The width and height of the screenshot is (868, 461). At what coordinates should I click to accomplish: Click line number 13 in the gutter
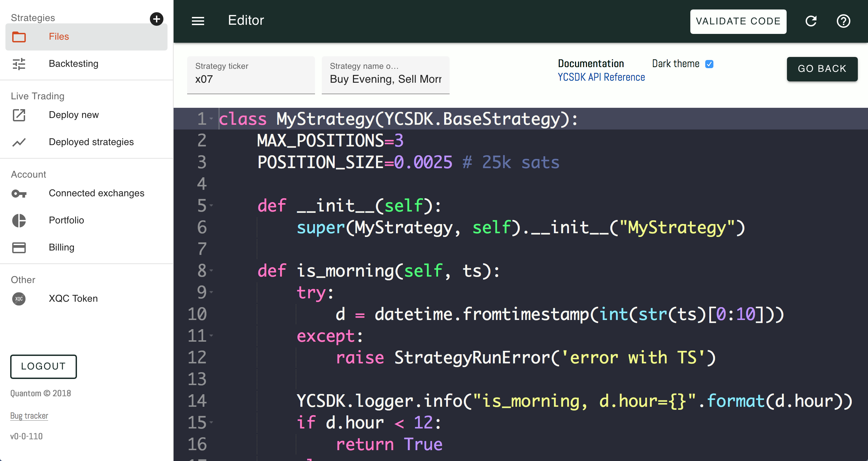click(197, 379)
